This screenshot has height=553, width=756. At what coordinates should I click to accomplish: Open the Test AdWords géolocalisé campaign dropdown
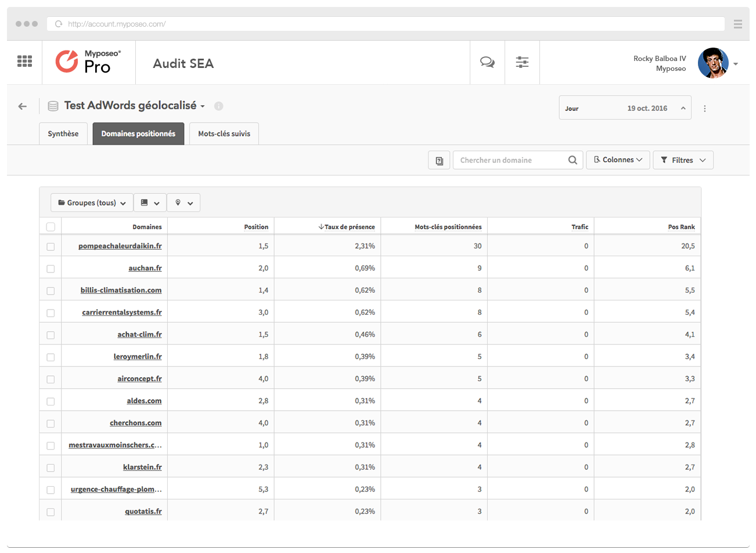134,106
